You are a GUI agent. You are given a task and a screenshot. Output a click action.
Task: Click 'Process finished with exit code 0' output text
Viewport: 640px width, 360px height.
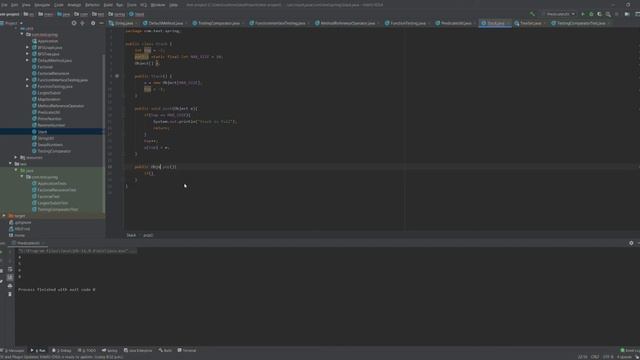[57, 290]
